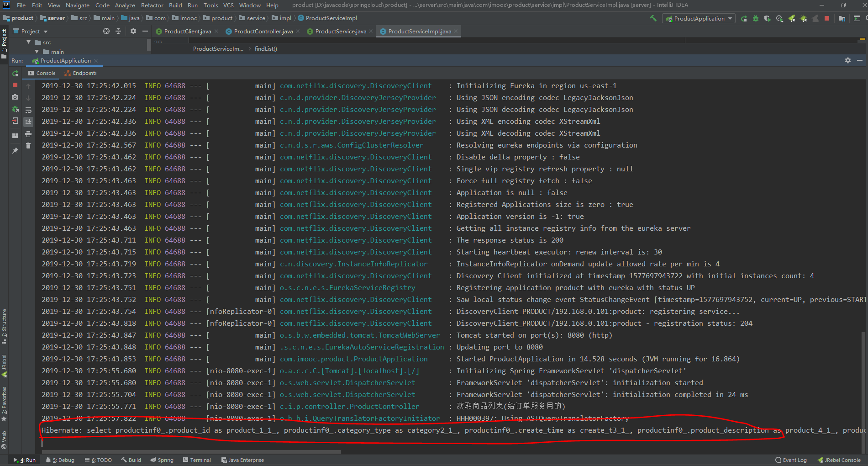Rerun the app from the Run panel sidebar
868x466 pixels.
[15, 74]
